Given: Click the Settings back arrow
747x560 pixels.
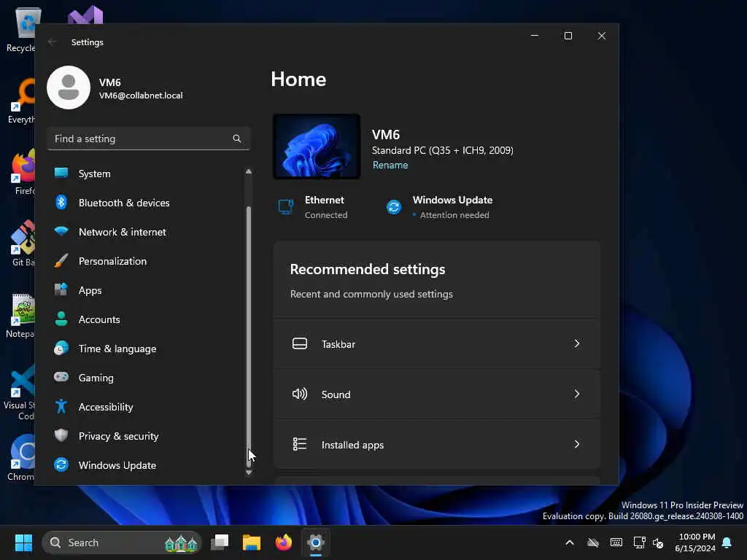Looking at the screenshot, I should (x=53, y=42).
